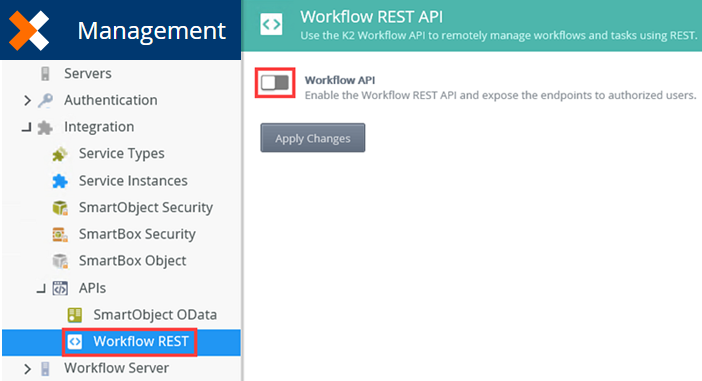Open Service Instances in the tree
Screen dimensions: 702x381
[x=133, y=181]
